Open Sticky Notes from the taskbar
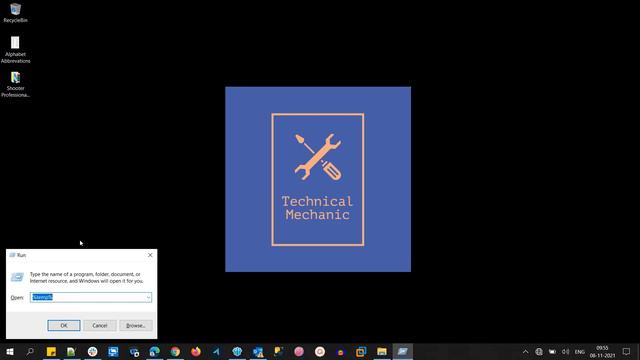Image resolution: width=640 pixels, height=360 pixels. [x=51, y=351]
